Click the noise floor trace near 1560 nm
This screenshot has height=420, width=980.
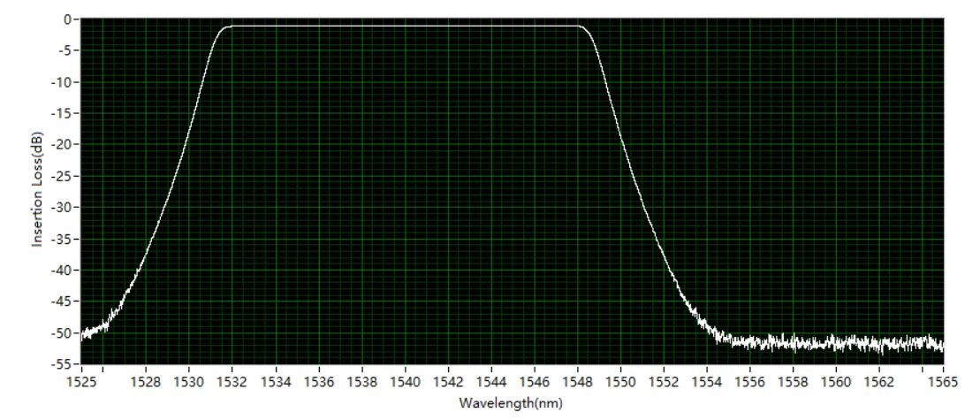[836, 342]
